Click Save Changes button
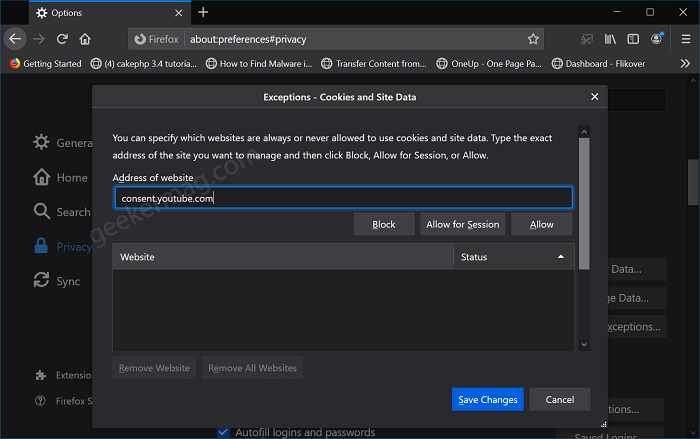Screen dimensions: 700x439 (488, 399)
